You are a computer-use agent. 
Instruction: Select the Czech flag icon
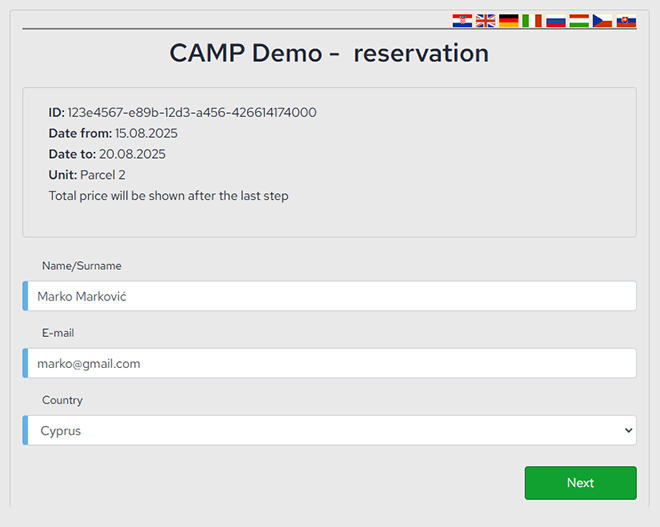point(602,20)
